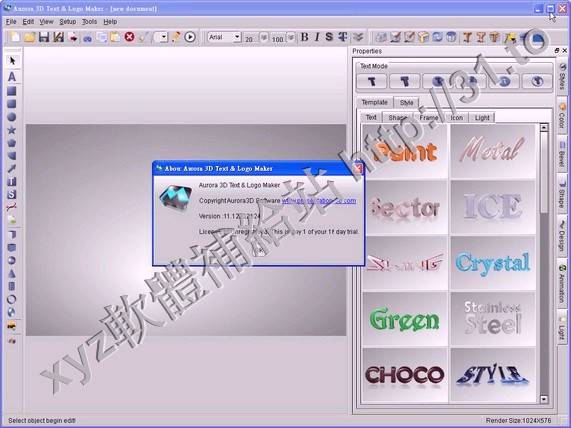Screen dimensions: 571x428
Task: Open the Design side panel tab
Action: pyautogui.click(x=563, y=236)
